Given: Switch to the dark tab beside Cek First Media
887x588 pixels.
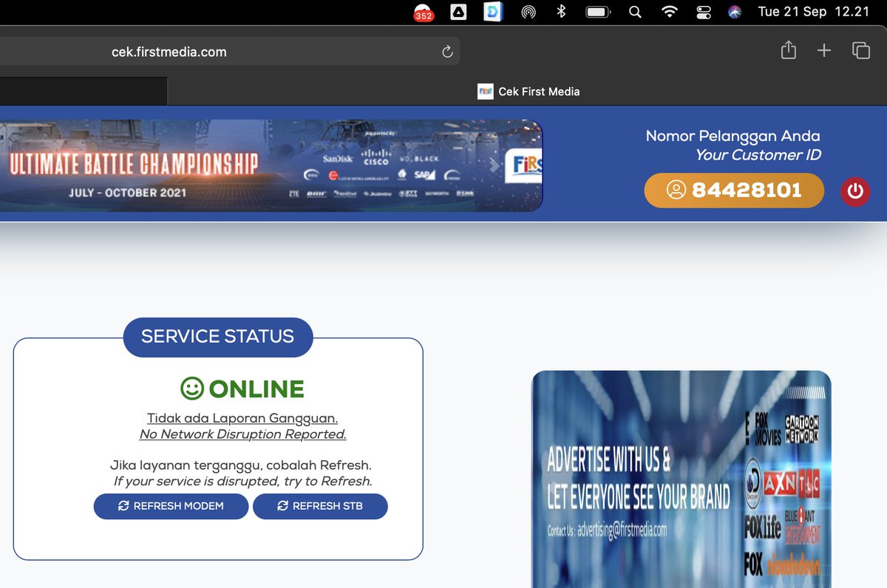Looking at the screenshot, I should coord(84,92).
